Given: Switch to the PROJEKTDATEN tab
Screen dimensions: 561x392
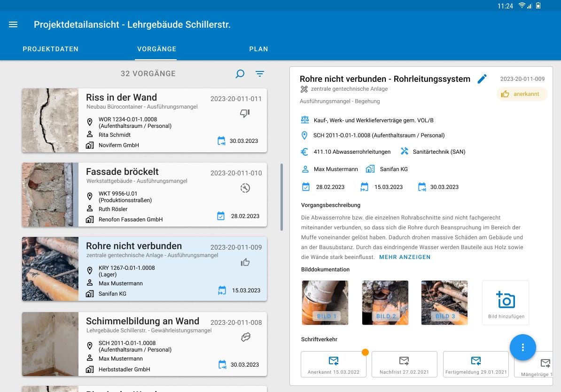Looking at the screenshot, I should pyautogui.click(x=50, y=49).
